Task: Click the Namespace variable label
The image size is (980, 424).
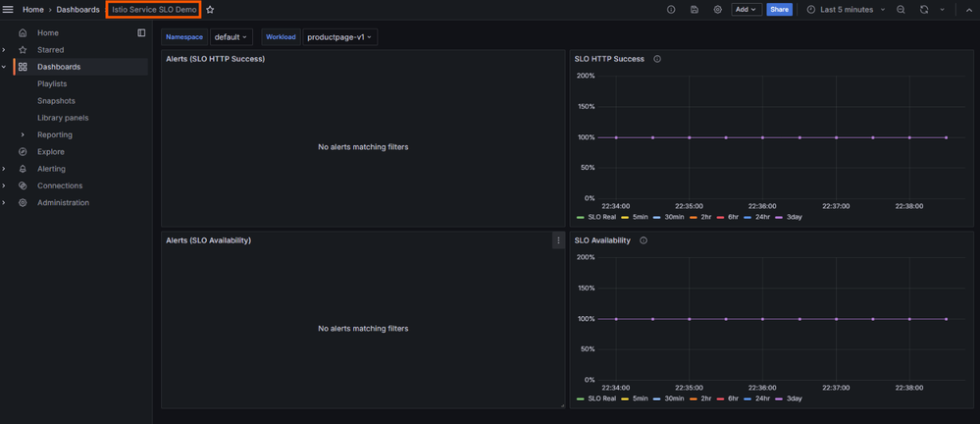Action: point(184,37)
